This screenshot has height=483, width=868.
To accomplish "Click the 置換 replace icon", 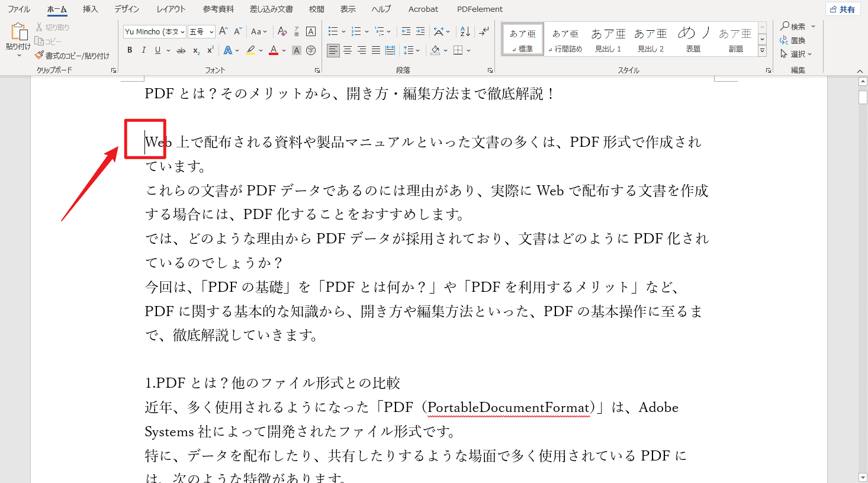I will coord(793,40).
